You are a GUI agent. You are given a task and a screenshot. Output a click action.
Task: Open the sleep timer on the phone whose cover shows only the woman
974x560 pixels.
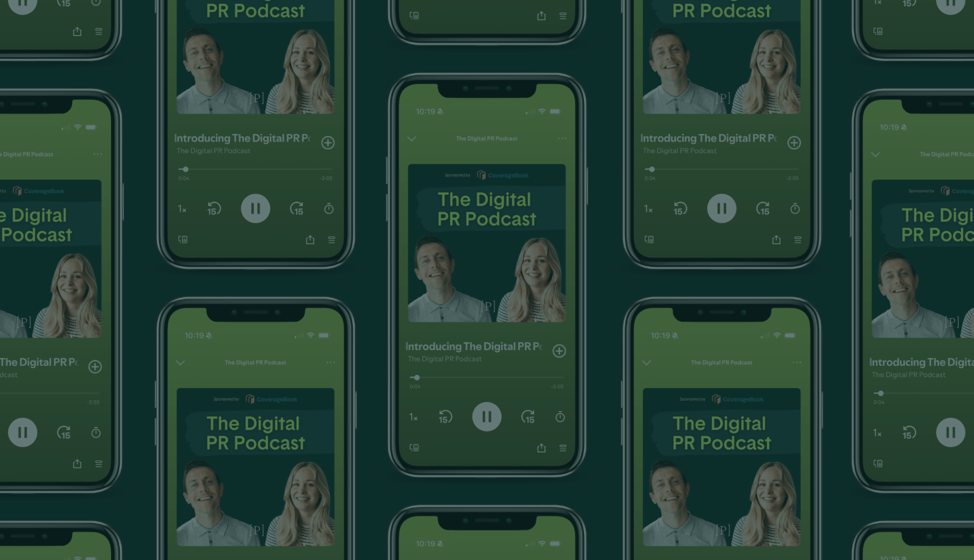click(x=95, y=433)
